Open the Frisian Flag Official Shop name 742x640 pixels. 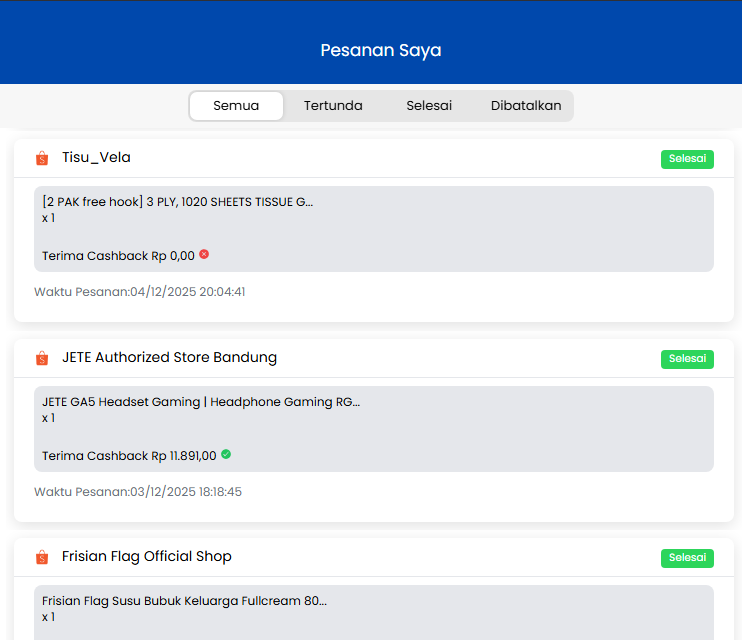[146, 556]
